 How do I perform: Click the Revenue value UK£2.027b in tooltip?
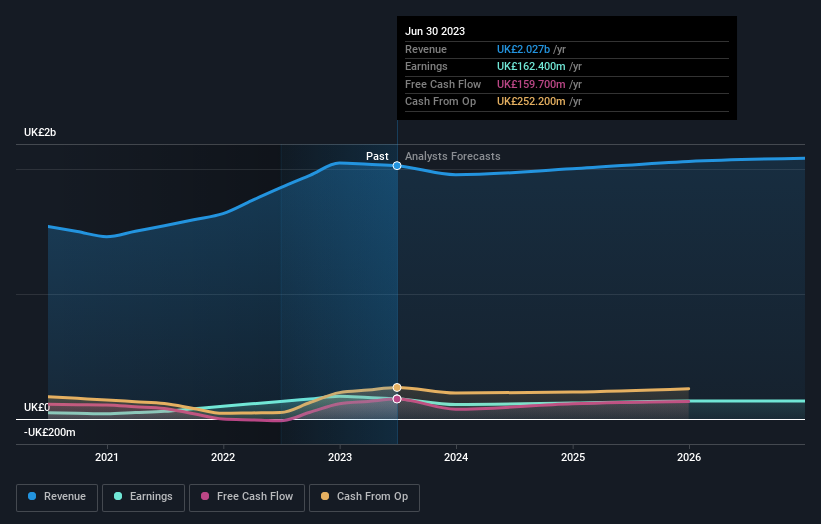[x=523, y=49]
